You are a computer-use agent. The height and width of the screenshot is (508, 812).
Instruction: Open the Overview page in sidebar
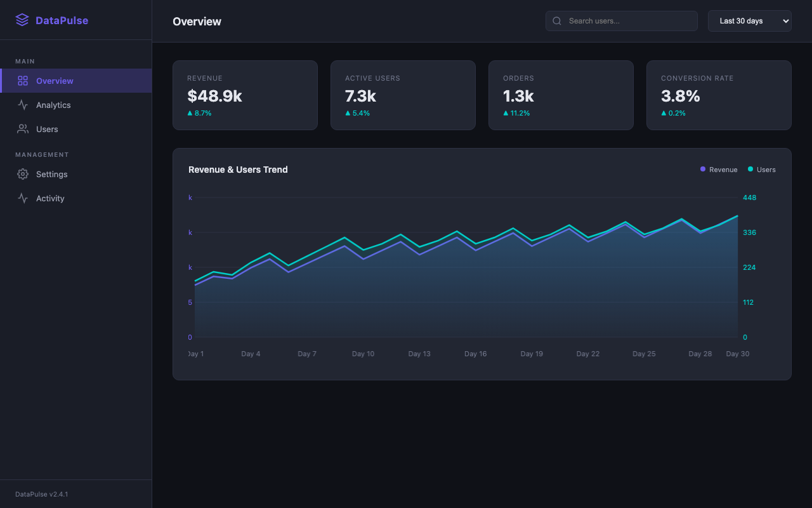coord(76,81)
